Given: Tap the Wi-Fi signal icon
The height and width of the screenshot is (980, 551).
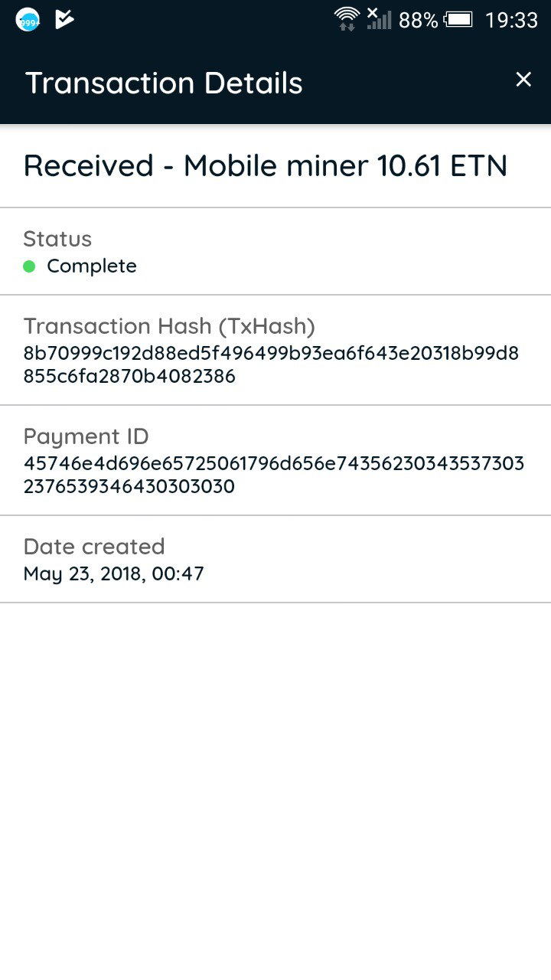Looking at the screenshot, I should [x=347, y=18].
